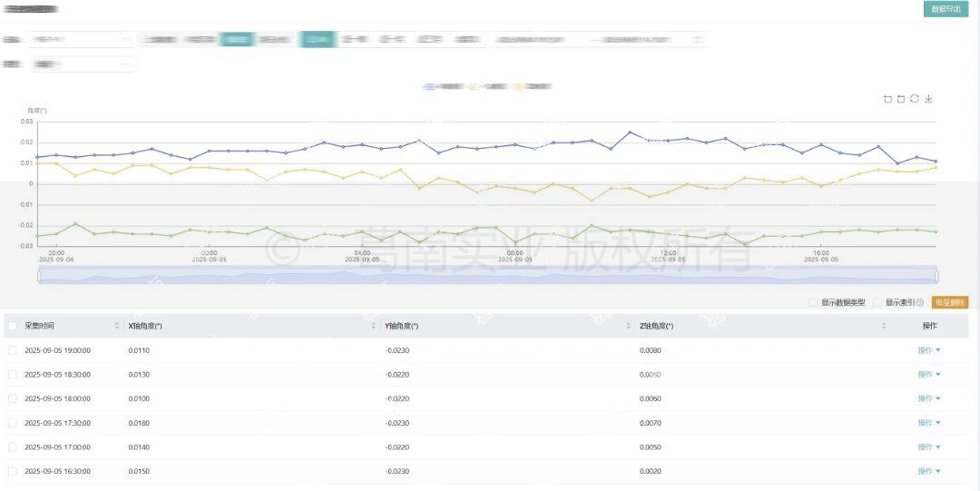
Task: Sort by Y轴角度 column sort arrows
Action: (628, 326)
